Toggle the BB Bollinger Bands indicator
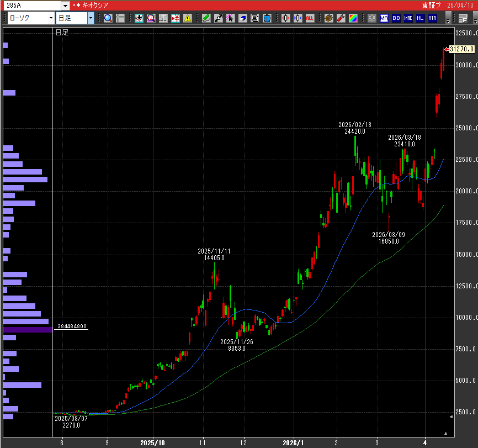This screenshot has width=478, height=448. coord(396,18)
